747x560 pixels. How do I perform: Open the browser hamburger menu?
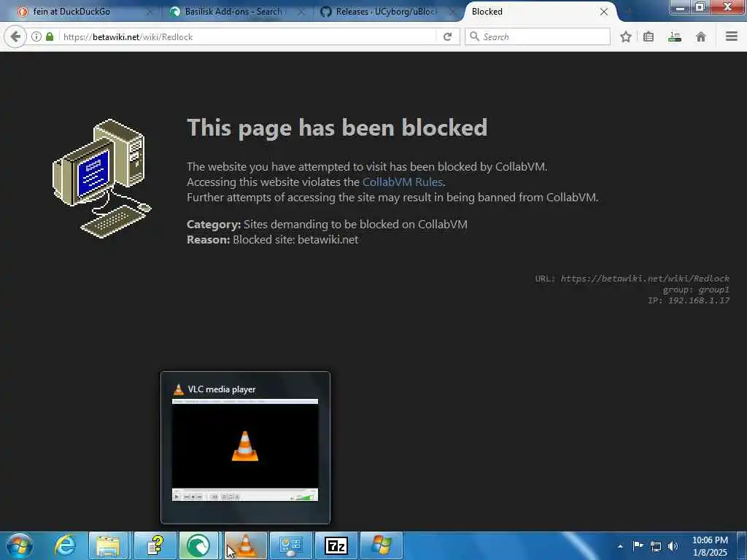coord(731,36)
